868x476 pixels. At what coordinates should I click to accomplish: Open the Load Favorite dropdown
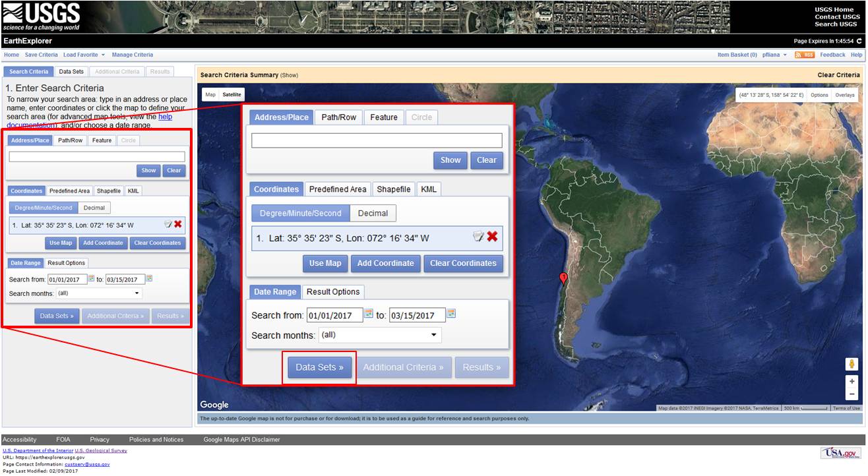83,55
